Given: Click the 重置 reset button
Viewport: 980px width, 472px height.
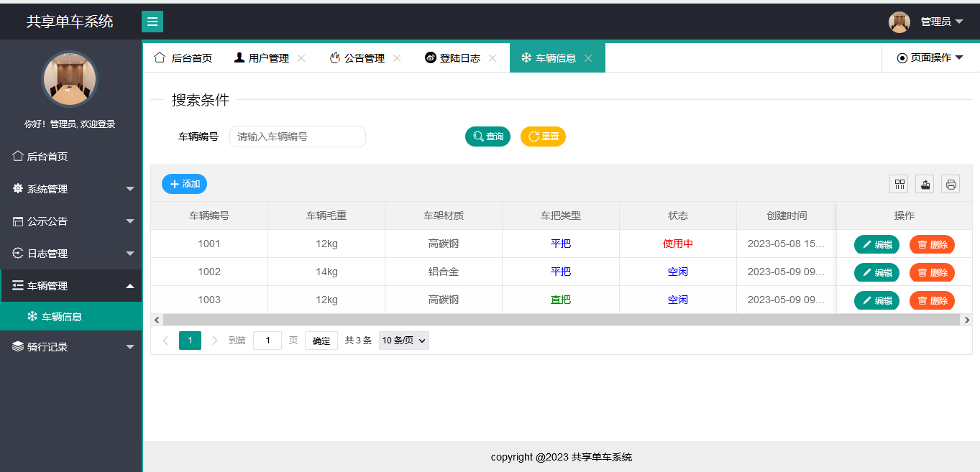Looking at the screenshot, I should pos(543,136).
